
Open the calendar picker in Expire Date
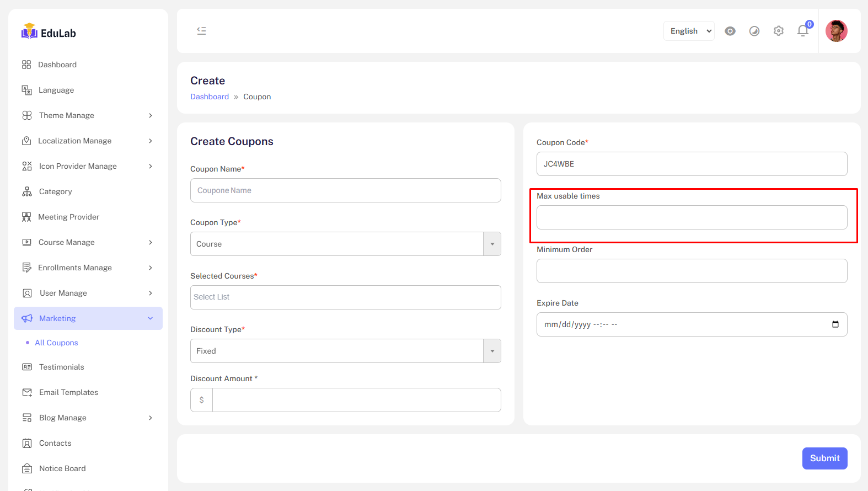coord(835,324)
